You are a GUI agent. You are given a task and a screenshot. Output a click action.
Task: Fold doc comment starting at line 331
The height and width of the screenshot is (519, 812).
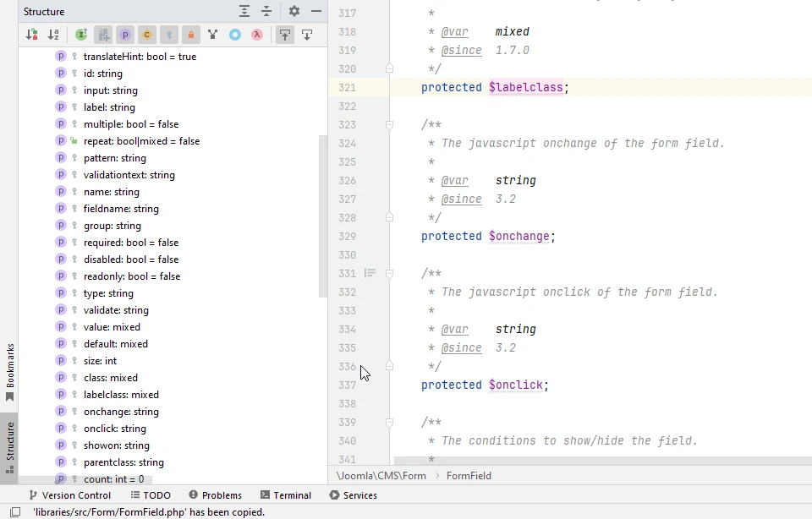389,273
